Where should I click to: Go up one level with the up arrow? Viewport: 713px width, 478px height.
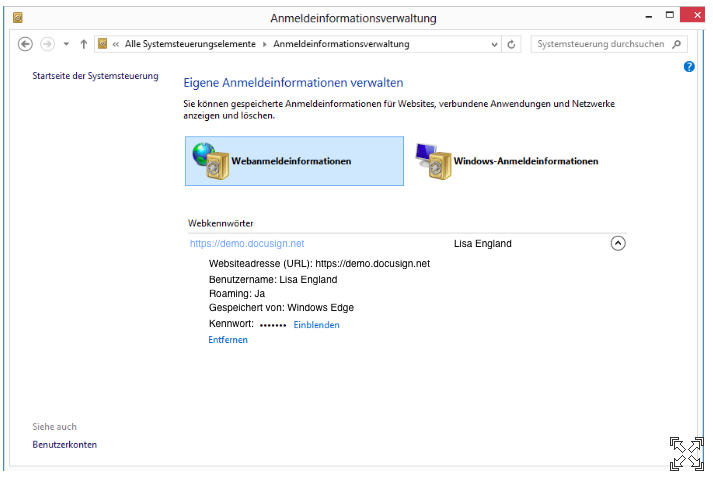(84, 44)
